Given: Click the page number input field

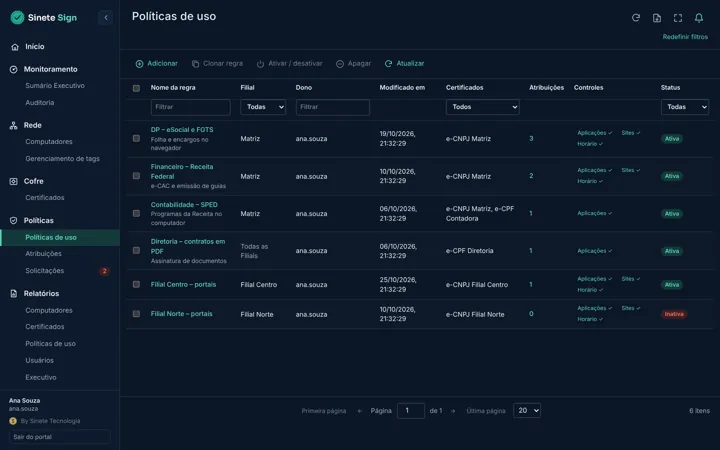Looking at the screenshot, I should (411, 411).
